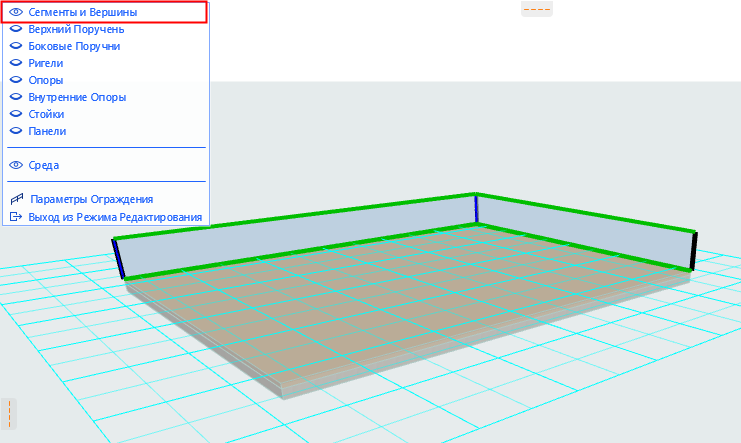The image size is (741, 443).
Task: Select the Верхний Поручень label
Action: tap(76, 29)
